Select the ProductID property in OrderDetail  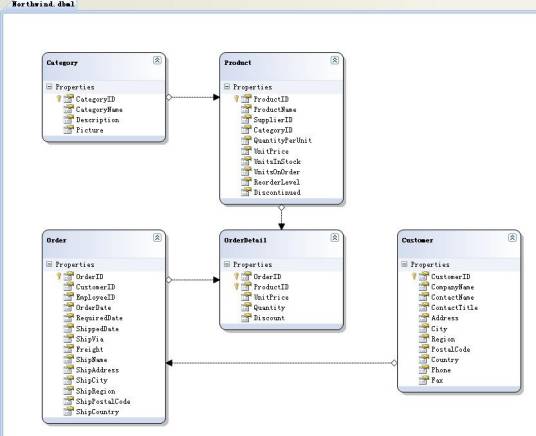point(271,287)
